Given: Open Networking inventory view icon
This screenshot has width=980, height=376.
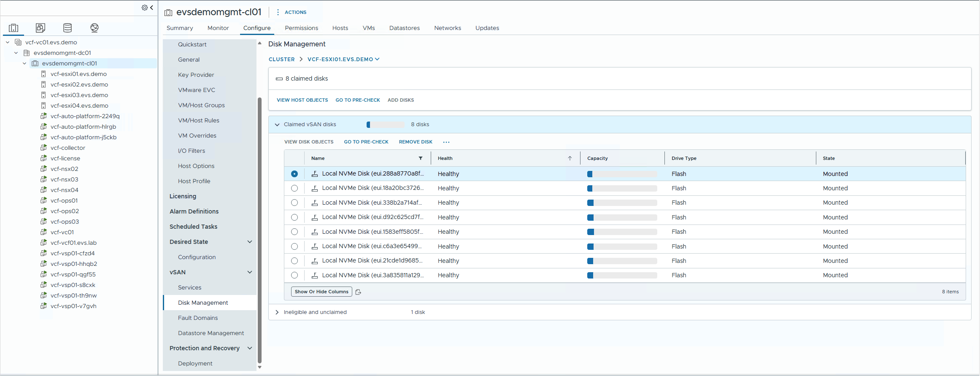Looking at the screenshot, I should coord(94,28).
